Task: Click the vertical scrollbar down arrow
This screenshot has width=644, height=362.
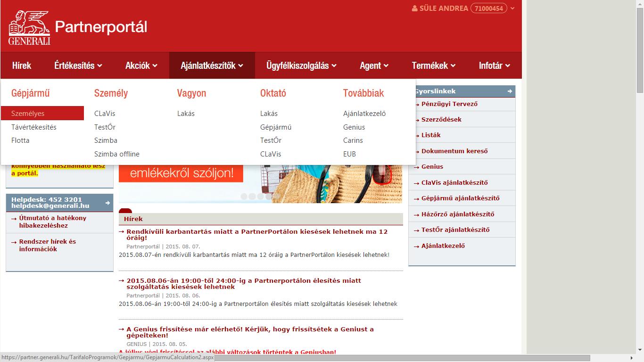Action: (x=640, y=350)
